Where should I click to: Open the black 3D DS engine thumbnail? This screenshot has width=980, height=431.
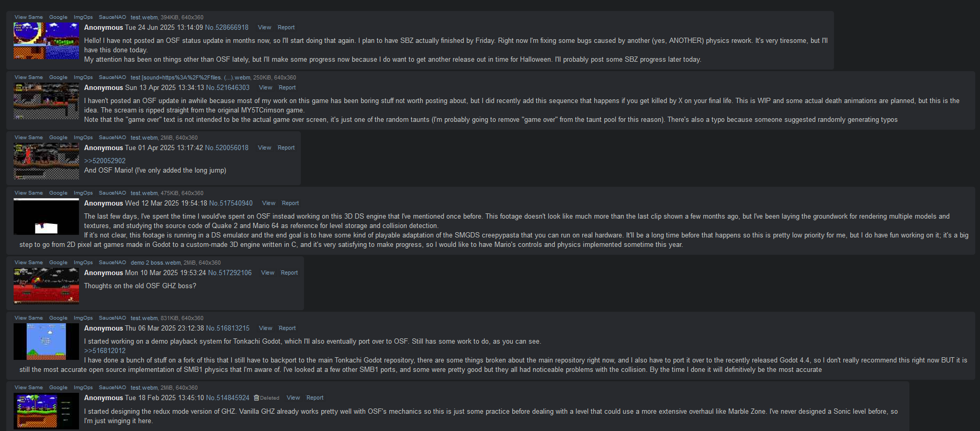pos(46,217)
